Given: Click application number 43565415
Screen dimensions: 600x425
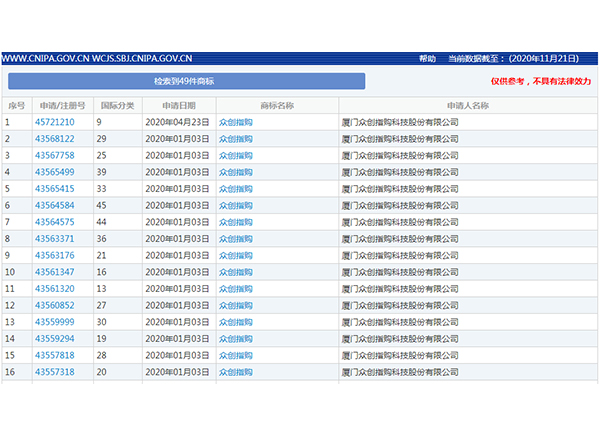Looking at the screenshot, I should click(55, 189).
